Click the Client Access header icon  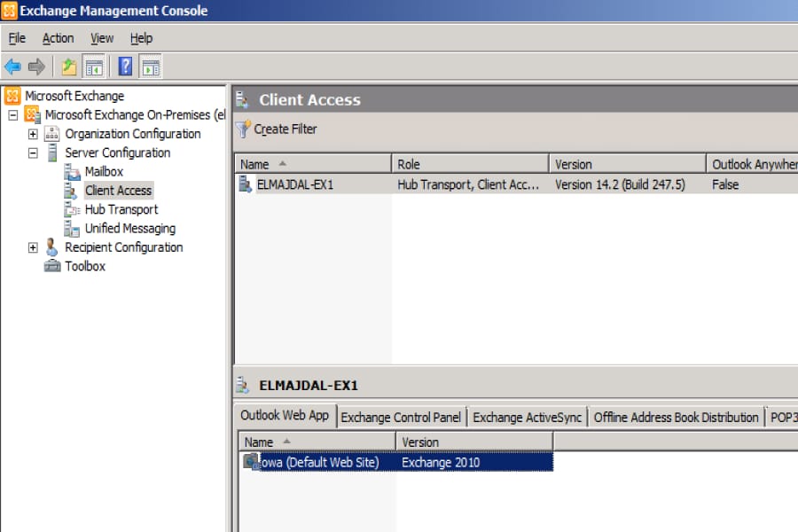click(243, 100)
